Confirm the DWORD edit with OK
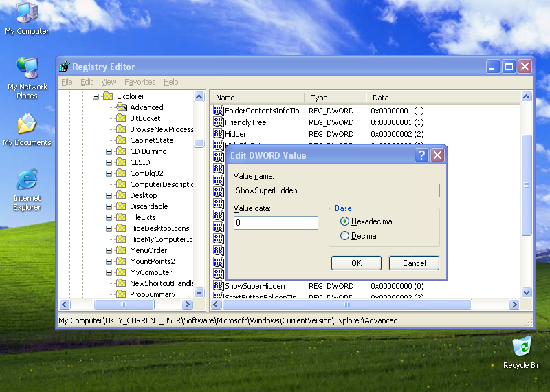Viewport: 550px width, 392px height. (356, 263)
